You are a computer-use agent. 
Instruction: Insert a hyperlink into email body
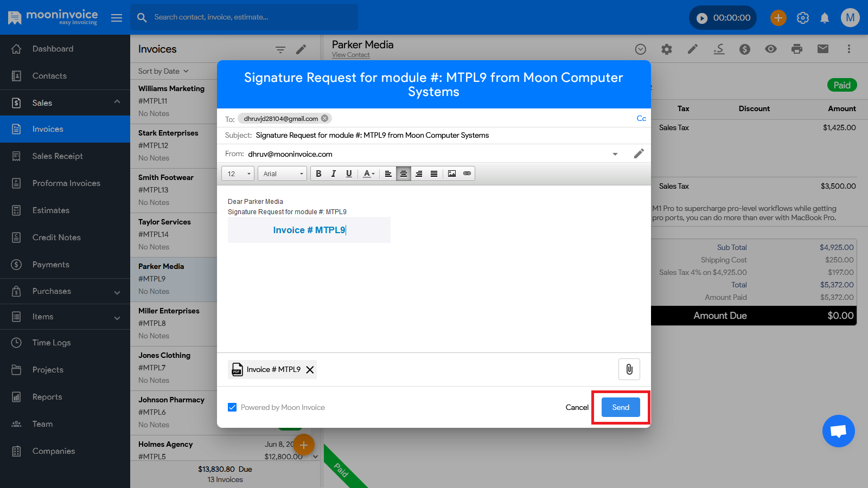point(467,174)
